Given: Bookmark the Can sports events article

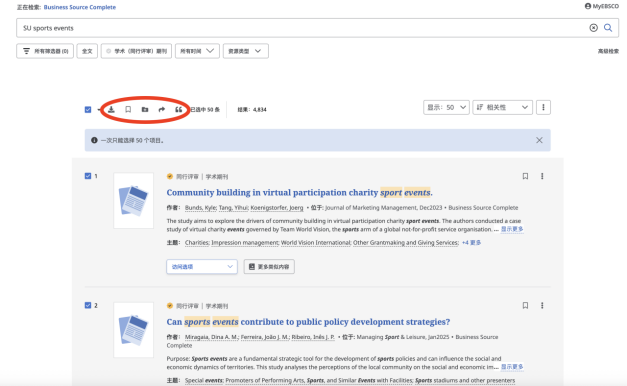Looking at the screenshot, I should 525,305.
